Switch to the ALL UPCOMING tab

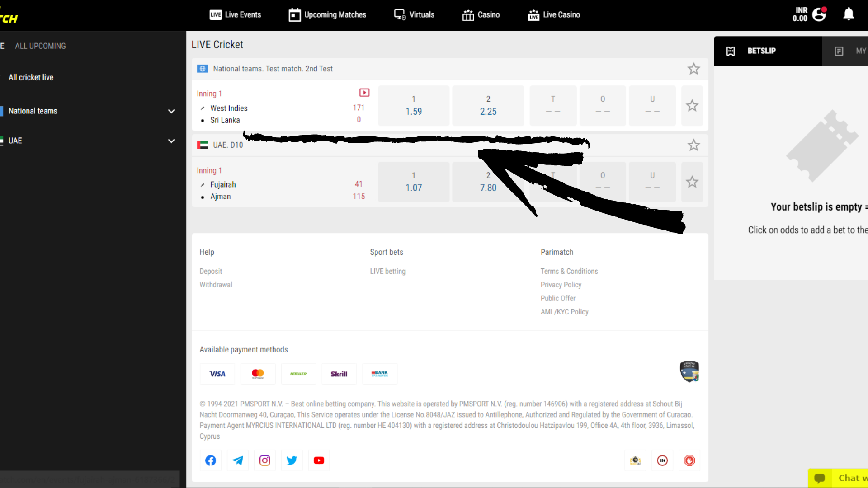(x=40, y=46)
